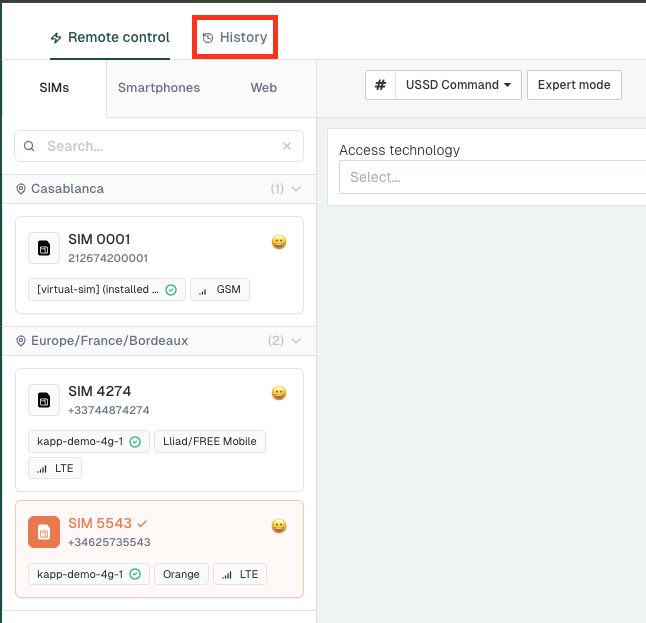
Task: Click the smiley emoji on SIM 5543
Action: pyautogui.click(x=279, y=526)
